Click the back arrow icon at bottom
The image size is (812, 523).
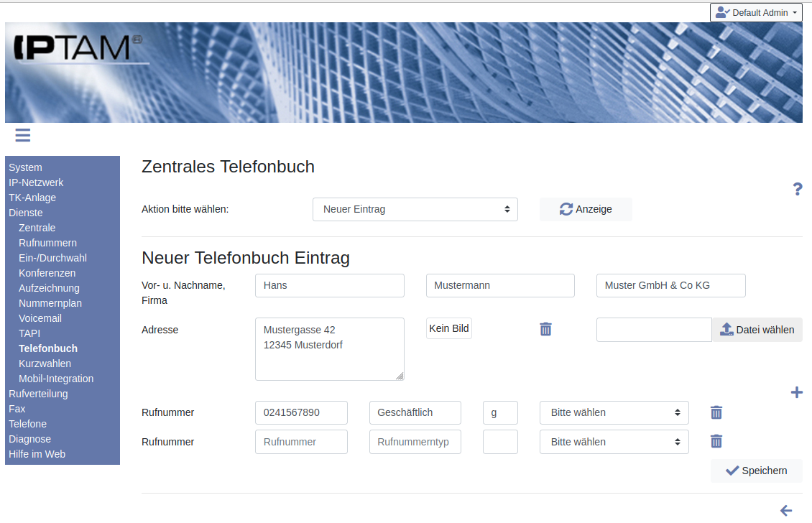pos(786,511)
